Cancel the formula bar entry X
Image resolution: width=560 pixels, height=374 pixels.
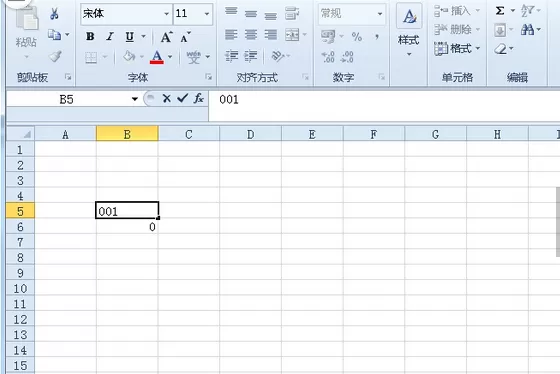point(166,98)
